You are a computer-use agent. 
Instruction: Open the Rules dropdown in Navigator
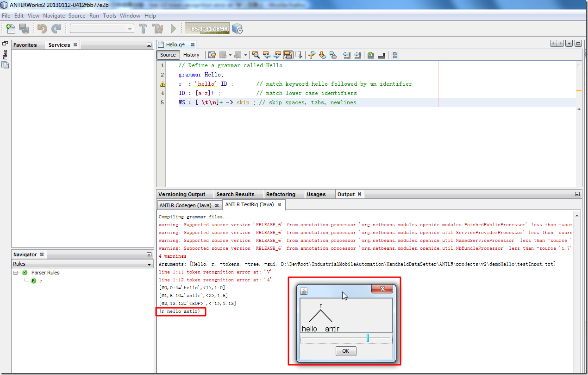82,264
